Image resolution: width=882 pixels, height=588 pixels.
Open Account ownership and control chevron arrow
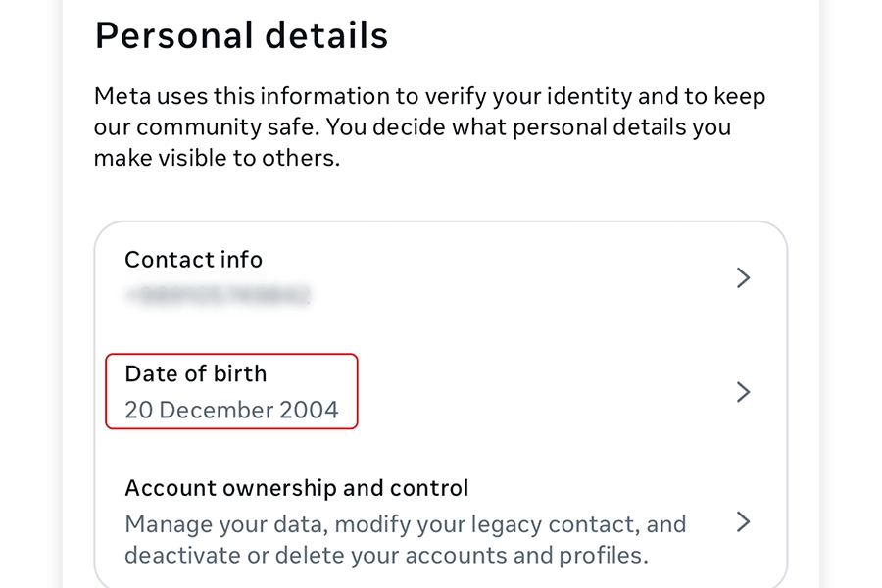[x=743, y=521]
